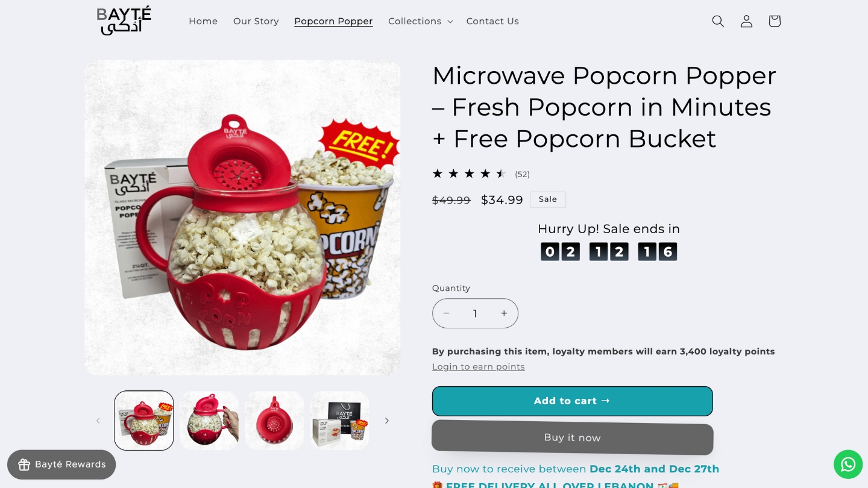Go to the Home menu item
Viewport: 868px width, 488px height.
click(x=203, y=21)
